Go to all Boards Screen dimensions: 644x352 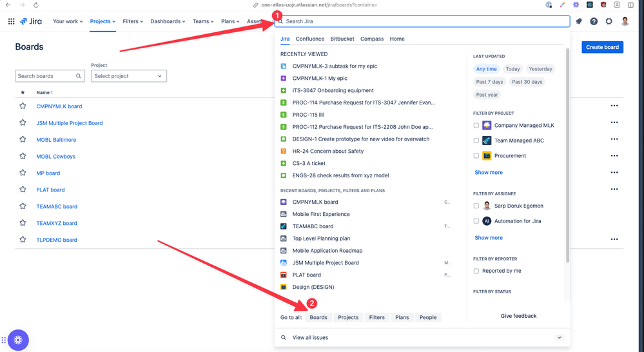pyautogui.click(x=318, y=317)
